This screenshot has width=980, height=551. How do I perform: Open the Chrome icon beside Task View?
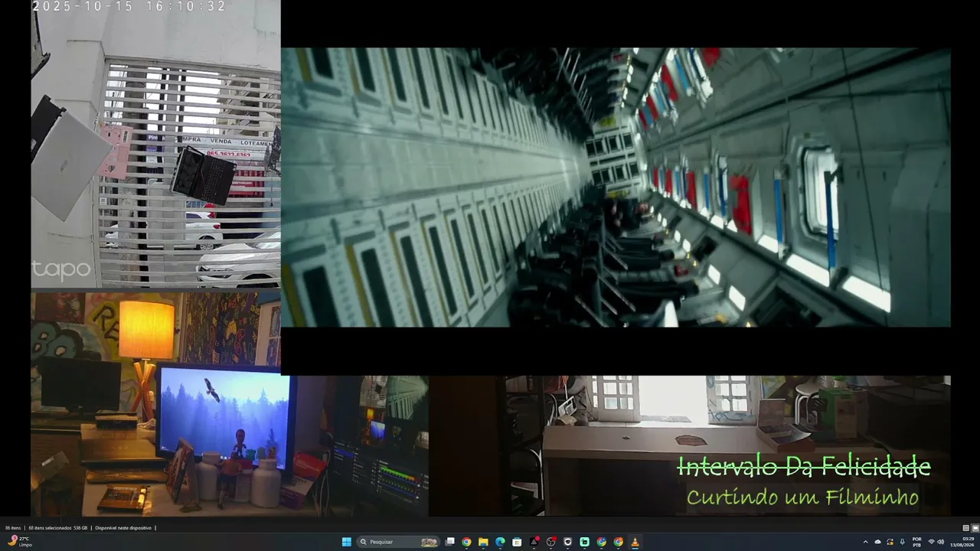[x=466, y=542]
